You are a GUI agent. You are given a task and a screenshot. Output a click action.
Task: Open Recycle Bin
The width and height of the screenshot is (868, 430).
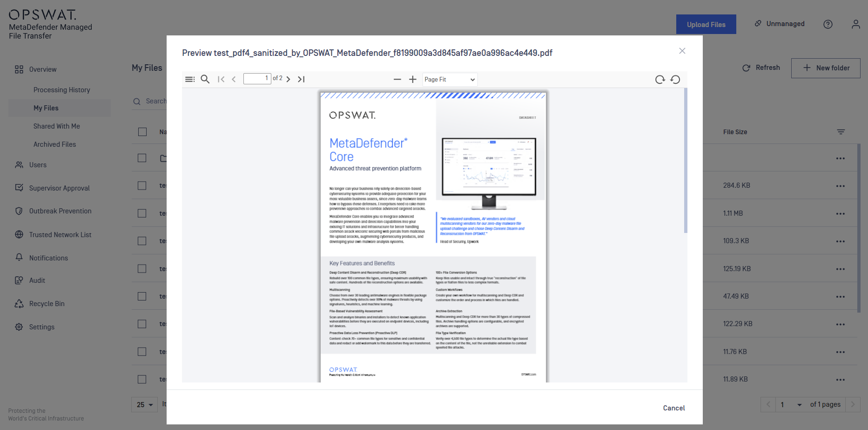pos(47,304)
